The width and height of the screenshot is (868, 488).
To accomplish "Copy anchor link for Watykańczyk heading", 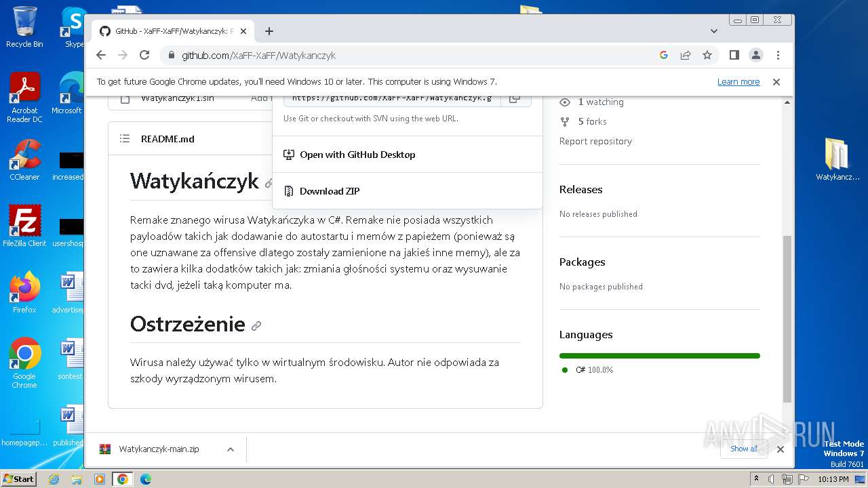I will click(x=269, y=183).
